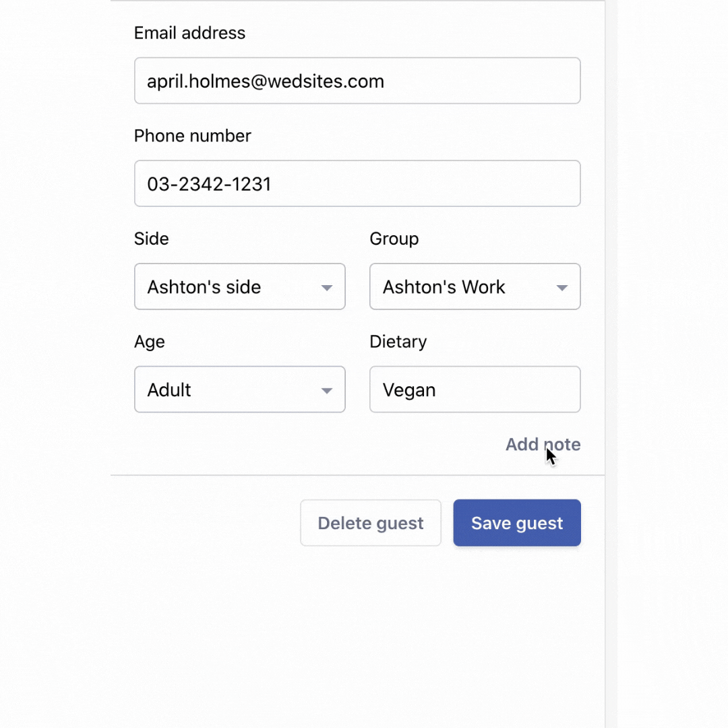
Task: Focus the Email address input field
Action: (357, 81)
